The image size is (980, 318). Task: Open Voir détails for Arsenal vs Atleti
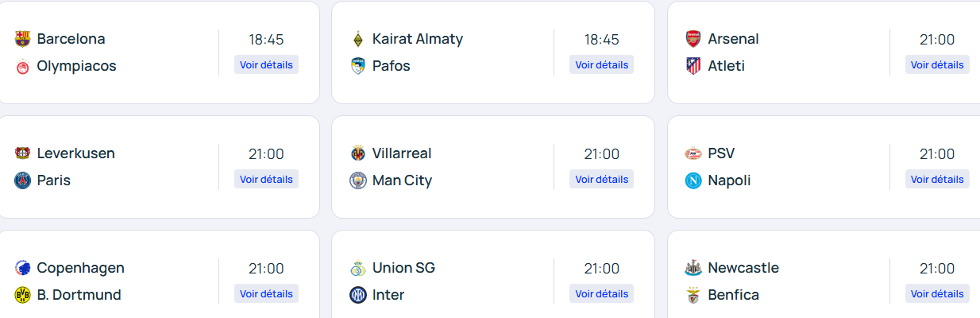[937, 65]
